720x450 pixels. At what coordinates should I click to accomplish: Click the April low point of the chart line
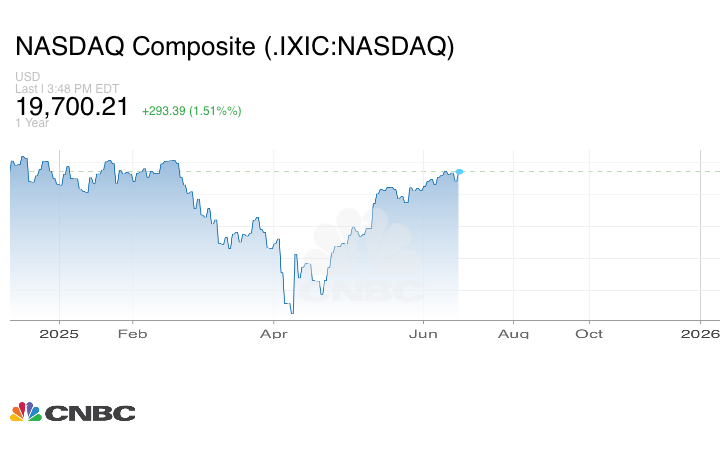tap(290, 312)
